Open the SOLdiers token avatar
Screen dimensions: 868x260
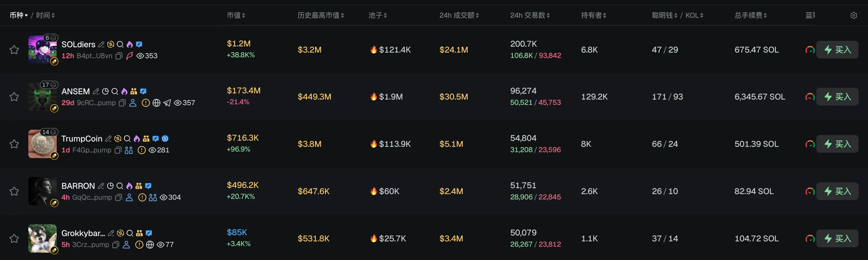[43, 50]
